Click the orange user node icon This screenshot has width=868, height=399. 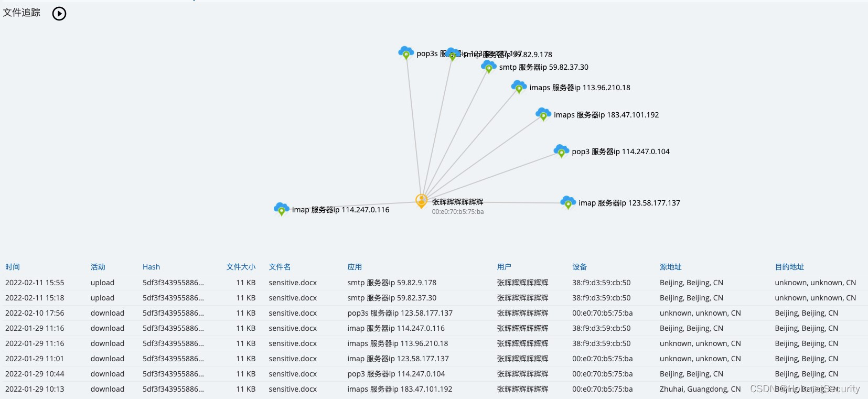coord(421,201)
